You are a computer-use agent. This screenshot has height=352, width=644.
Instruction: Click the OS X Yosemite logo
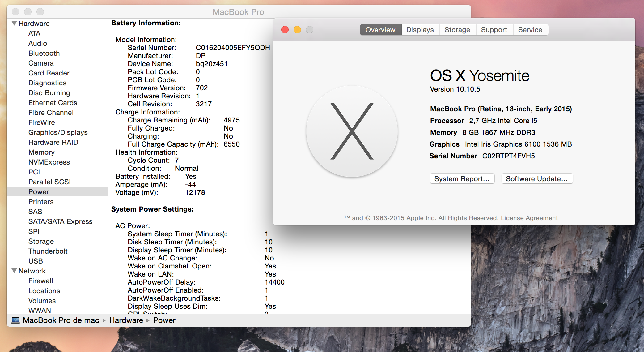pyautogui.click(x=352, y=131)
